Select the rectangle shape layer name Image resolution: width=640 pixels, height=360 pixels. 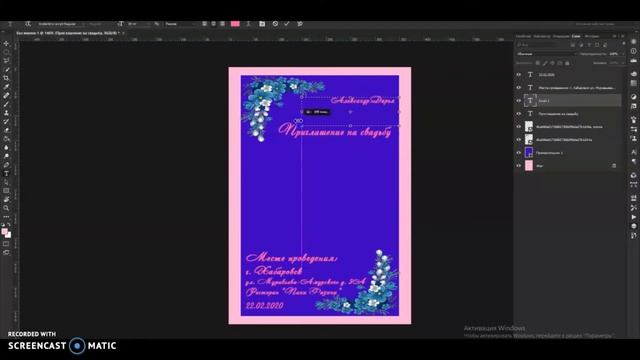[549, 153]
